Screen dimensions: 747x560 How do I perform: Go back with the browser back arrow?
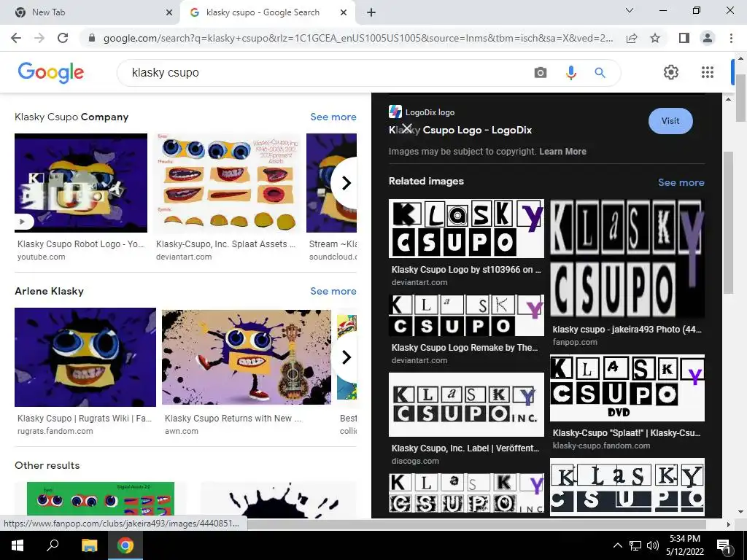[16, 38]
